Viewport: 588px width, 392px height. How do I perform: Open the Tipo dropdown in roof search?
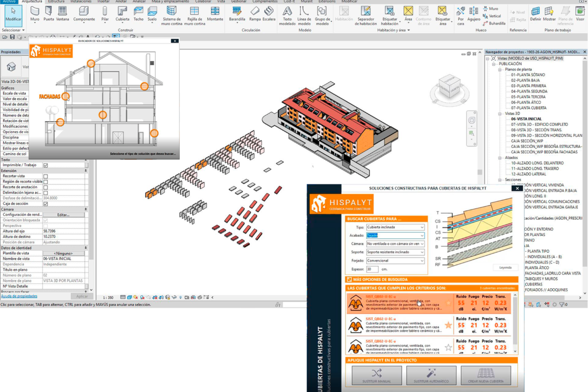click(395, 227)
